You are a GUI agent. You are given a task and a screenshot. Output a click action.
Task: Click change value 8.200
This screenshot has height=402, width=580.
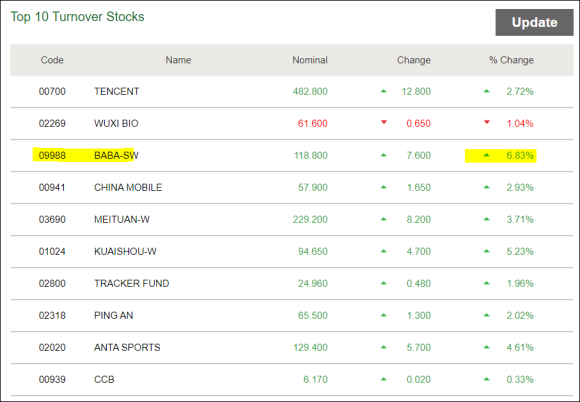(x=419, y=219)
